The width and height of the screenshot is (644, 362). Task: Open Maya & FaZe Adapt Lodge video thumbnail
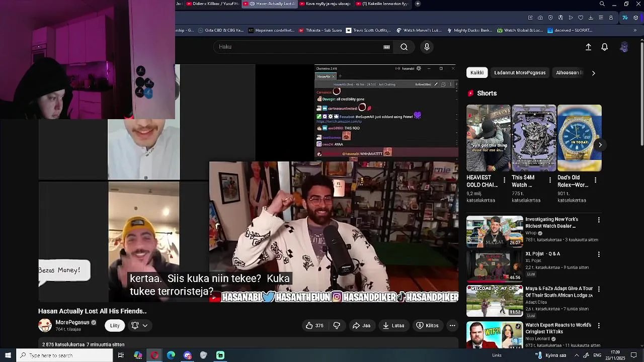click(x=495, y=301)
